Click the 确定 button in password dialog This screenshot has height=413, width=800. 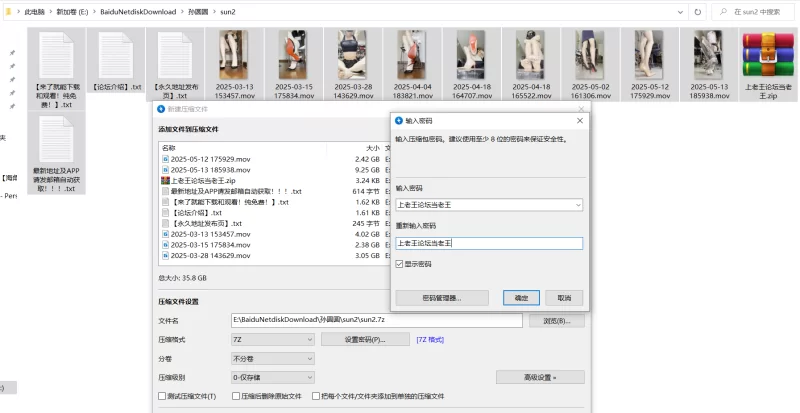coord(521,298)
